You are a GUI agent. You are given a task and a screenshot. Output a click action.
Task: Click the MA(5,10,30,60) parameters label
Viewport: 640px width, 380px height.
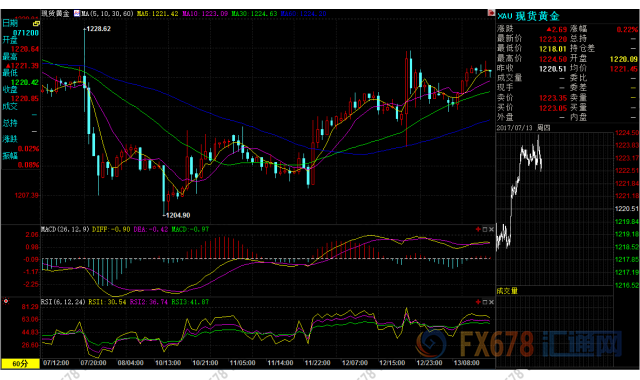[x=107, y=13]
